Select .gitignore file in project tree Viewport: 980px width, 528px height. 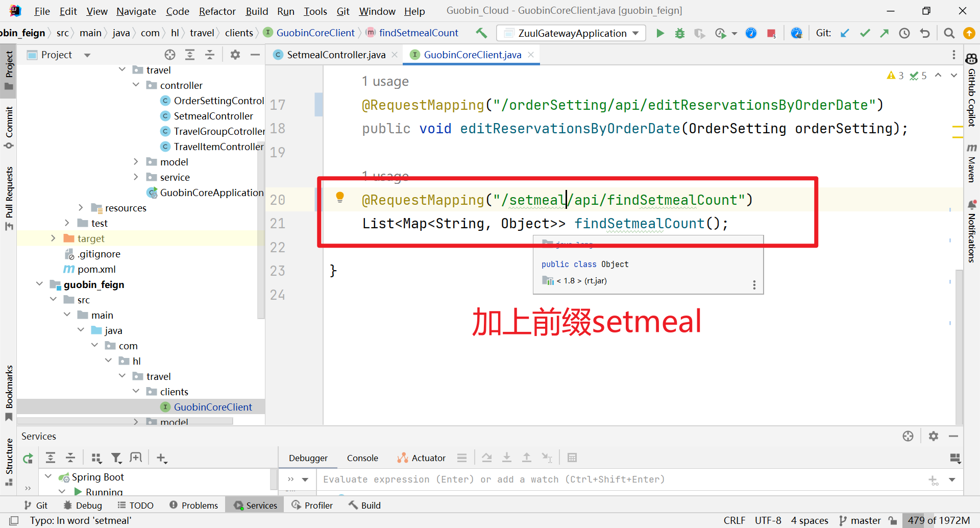99,254
